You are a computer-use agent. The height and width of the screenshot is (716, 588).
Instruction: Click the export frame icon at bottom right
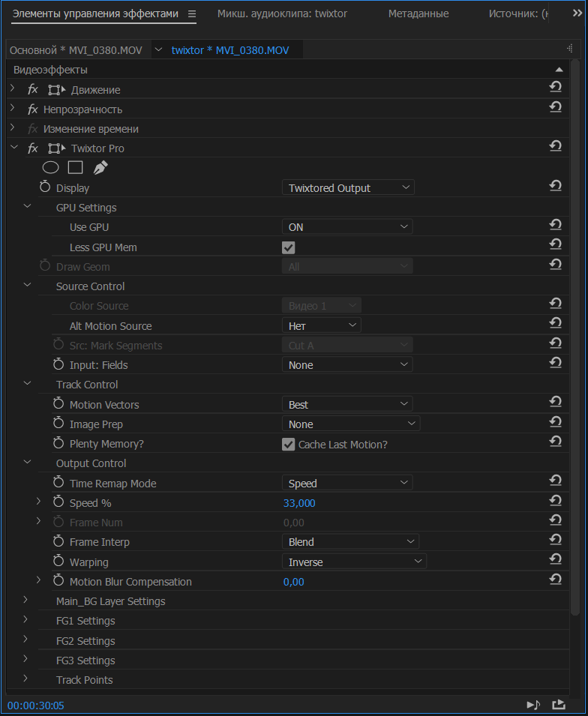point(559,705)
